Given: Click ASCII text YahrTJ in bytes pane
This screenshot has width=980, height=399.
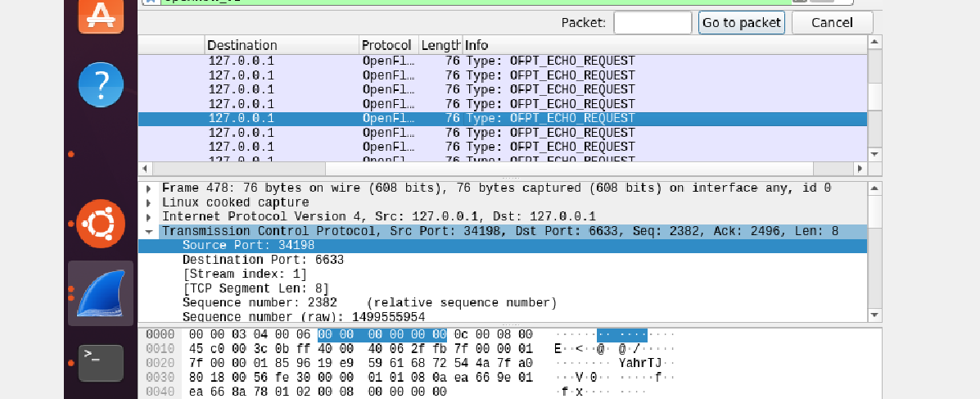Looking at the screenshot, I should [641, 363].
